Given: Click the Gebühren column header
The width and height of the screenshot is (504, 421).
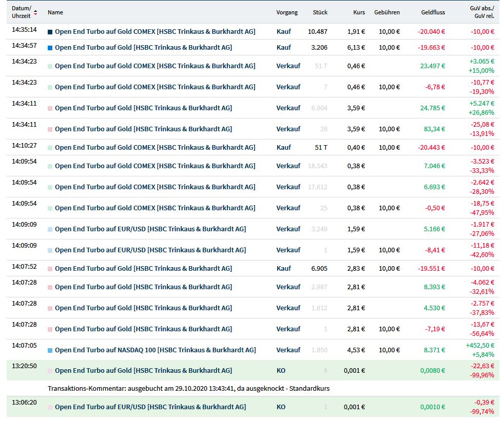Looking at the screenshot, I should point(387,12).
